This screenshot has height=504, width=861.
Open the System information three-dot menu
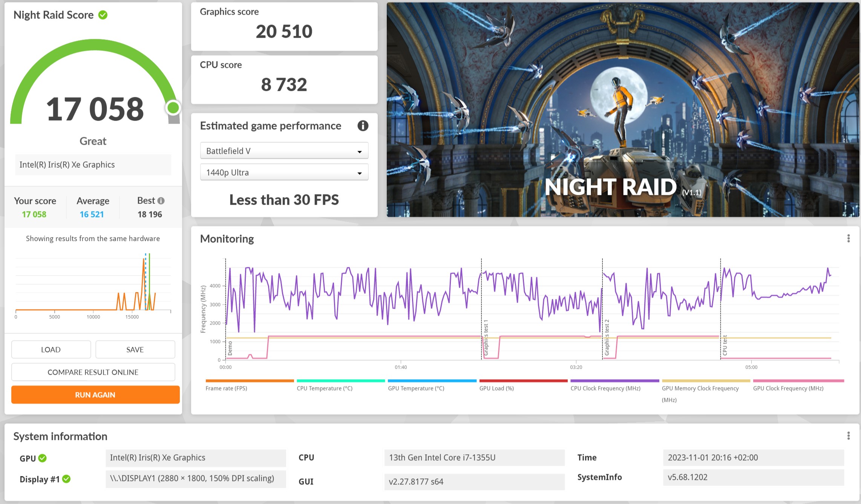coord(848,436)
